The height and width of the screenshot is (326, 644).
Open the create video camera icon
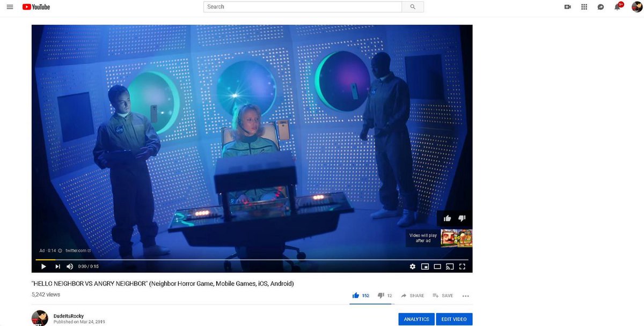[x=568, y=7]
